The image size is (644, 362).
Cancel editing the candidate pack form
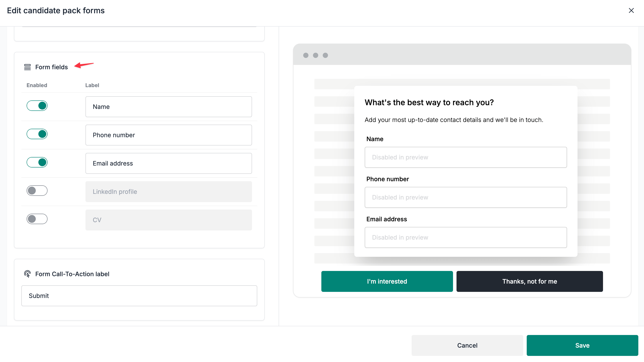pyautogui.click(x=467, y=345)
